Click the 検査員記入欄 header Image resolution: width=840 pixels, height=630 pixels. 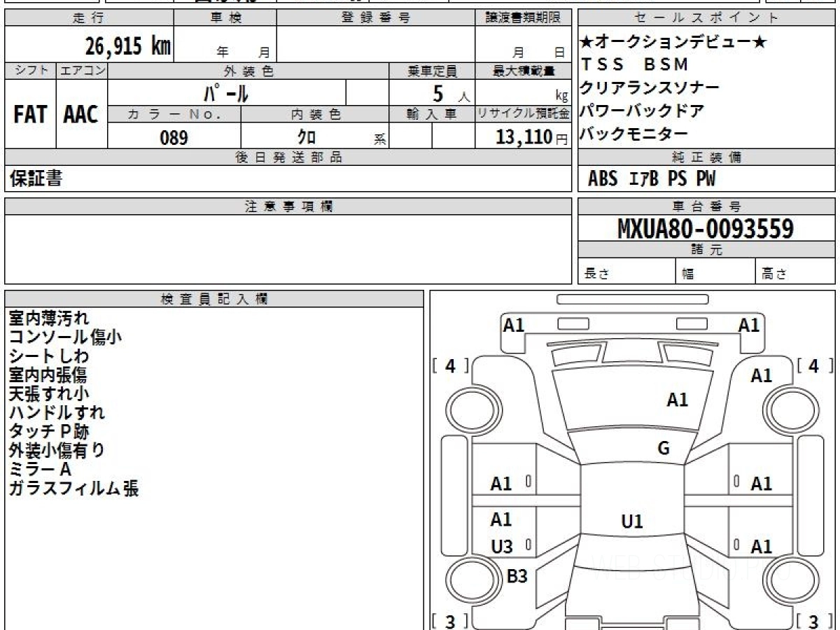[214, 299]
